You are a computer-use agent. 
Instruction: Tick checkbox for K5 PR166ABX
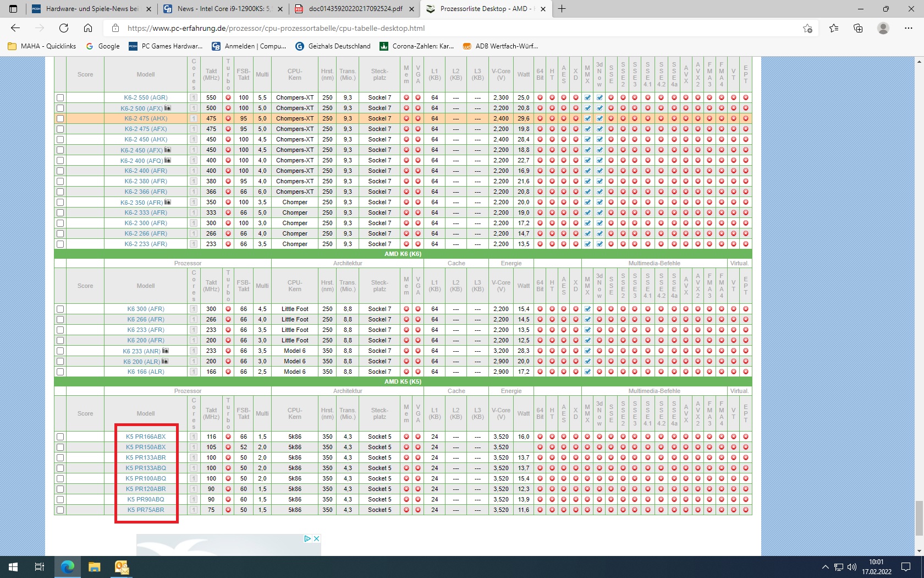point(60,437)
